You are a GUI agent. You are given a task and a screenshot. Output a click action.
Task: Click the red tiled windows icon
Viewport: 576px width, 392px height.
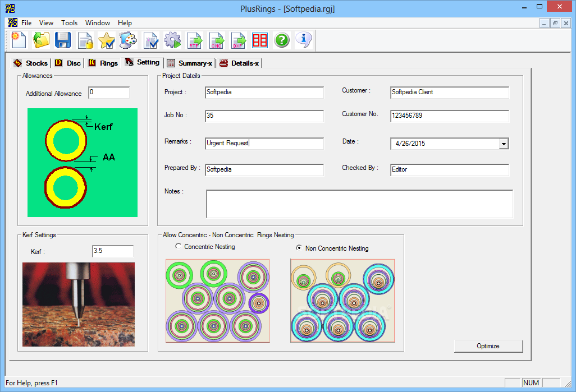click(260, 40)
